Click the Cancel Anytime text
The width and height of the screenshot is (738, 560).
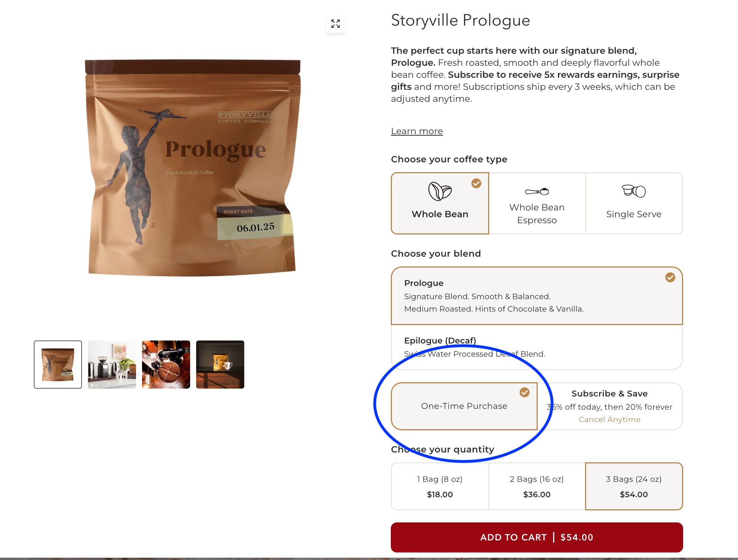609,419
